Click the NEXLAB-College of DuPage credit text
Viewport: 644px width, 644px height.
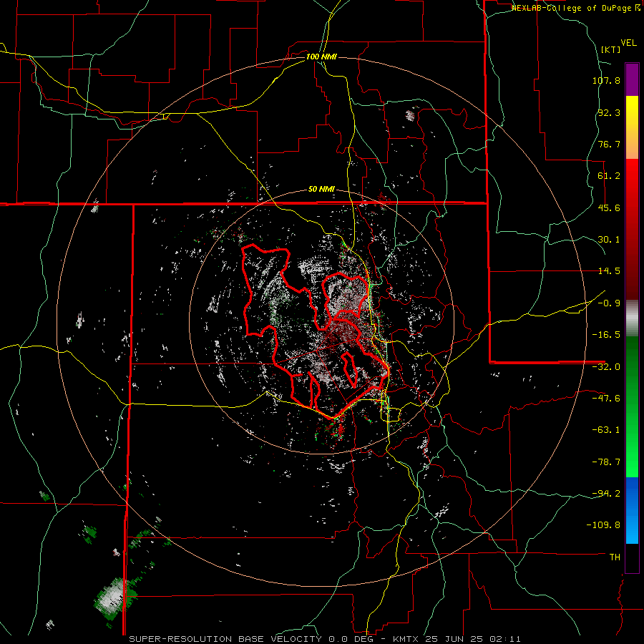point(576,8)
